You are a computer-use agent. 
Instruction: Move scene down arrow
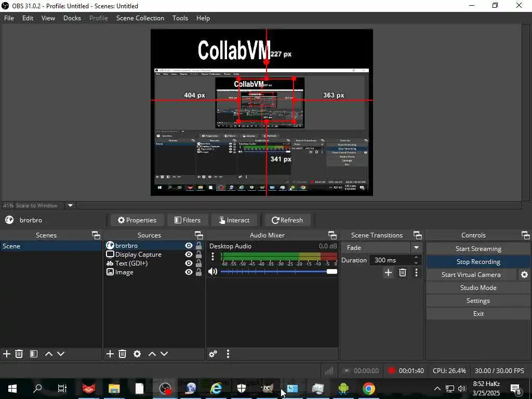pyautogui.click(x=61, y=354)
